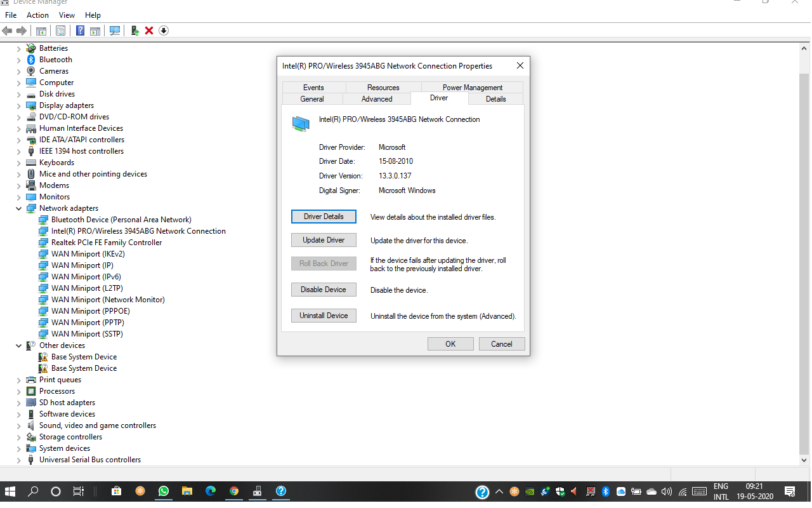Viewport: 812px width, 508px height.
Task: Click the Show/Hide Console Tree toolbar icon
Action: pyautogui.click(x=41, y=30)
